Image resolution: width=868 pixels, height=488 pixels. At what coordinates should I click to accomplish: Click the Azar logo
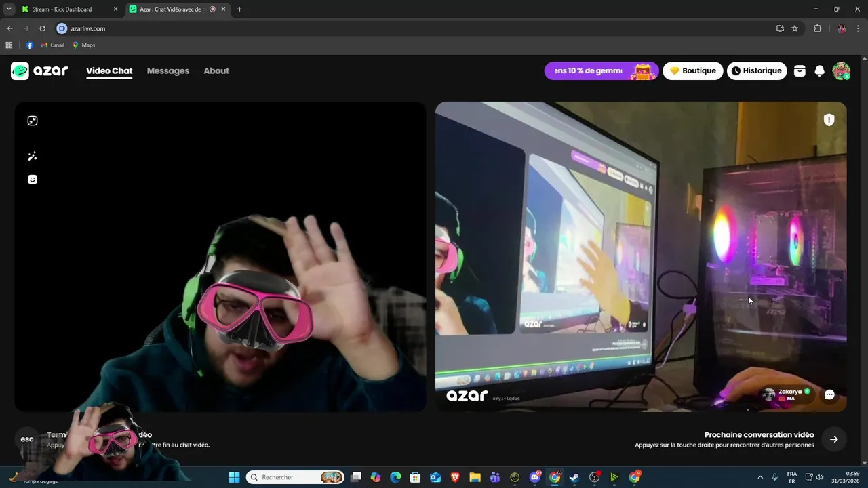(39, 70)
